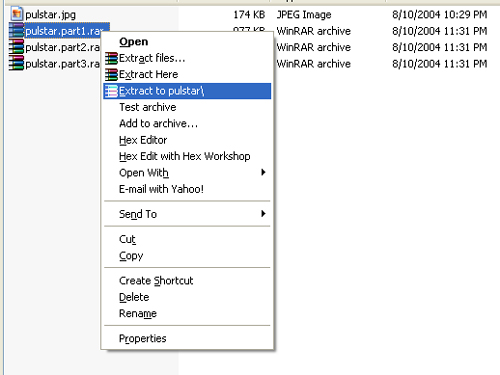Click the 174 KB size value
This screenshot has width=500, height=375.
click(249, 14)
